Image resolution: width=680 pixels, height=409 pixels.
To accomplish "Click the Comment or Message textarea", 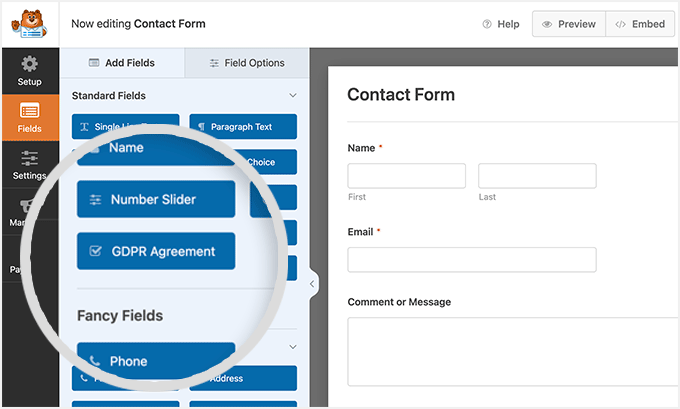I will pos(513,352).
